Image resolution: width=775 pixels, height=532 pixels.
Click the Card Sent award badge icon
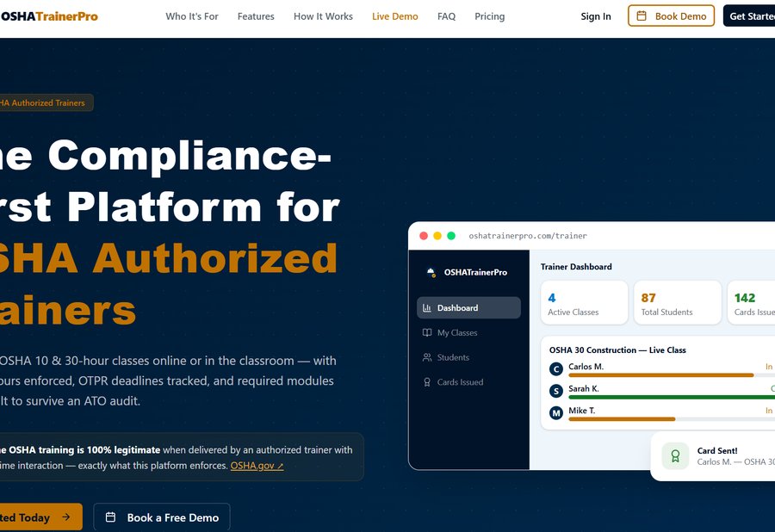[x=675, y=456]
